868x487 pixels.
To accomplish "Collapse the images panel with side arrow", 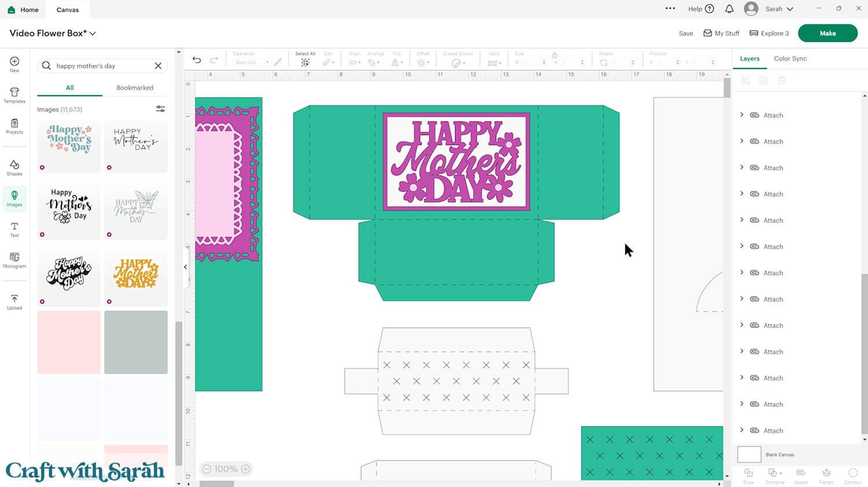I will [185, 267].
